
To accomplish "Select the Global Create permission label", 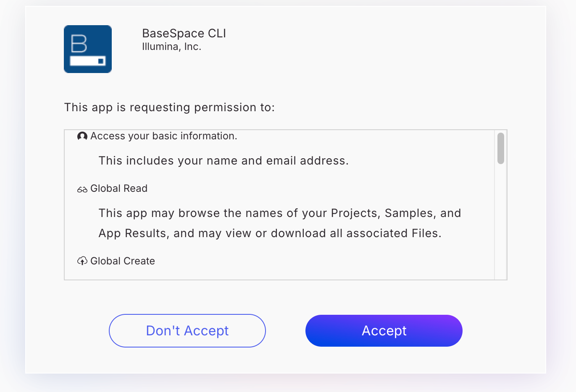I will click(123, 261).
